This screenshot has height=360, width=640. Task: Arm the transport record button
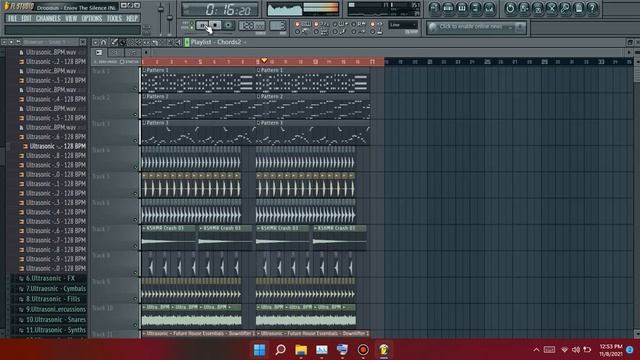click(228, 25)
